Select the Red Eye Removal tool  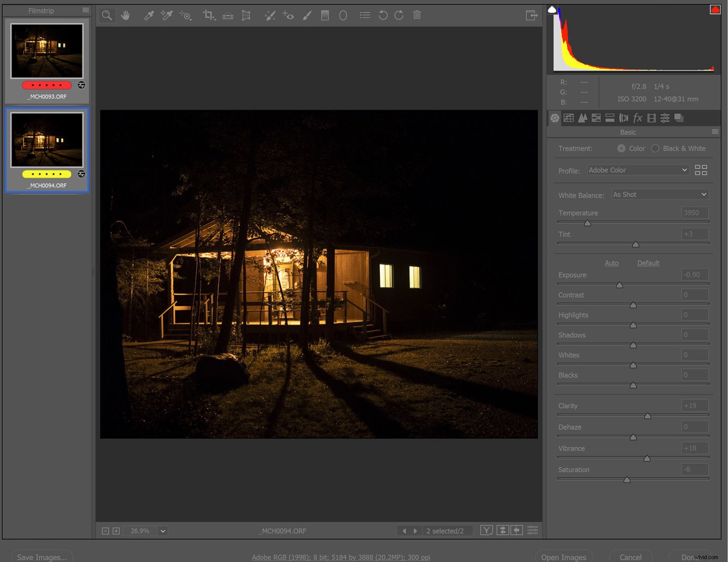[288, 15]
